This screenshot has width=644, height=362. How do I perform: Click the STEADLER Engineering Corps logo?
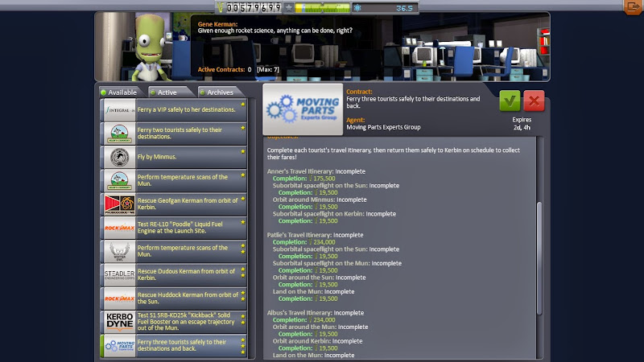119,275
